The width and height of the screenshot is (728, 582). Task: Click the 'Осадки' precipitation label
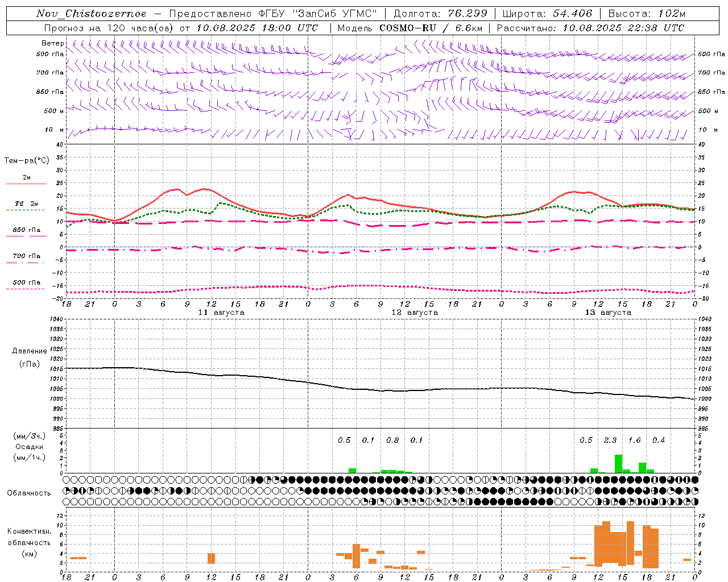[x=30, y=447]
